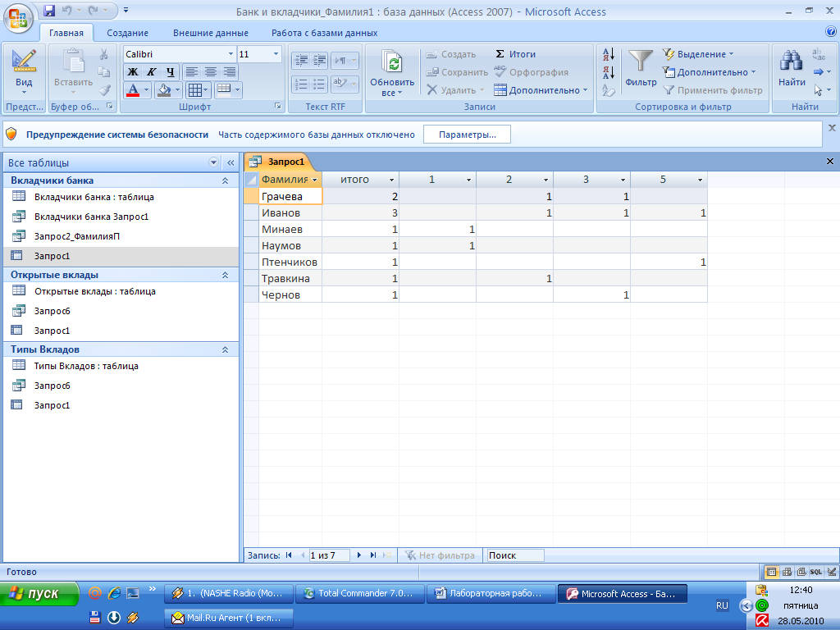Open the Calibri font name dropdown

pyautogui.click(x=231, y=54)
